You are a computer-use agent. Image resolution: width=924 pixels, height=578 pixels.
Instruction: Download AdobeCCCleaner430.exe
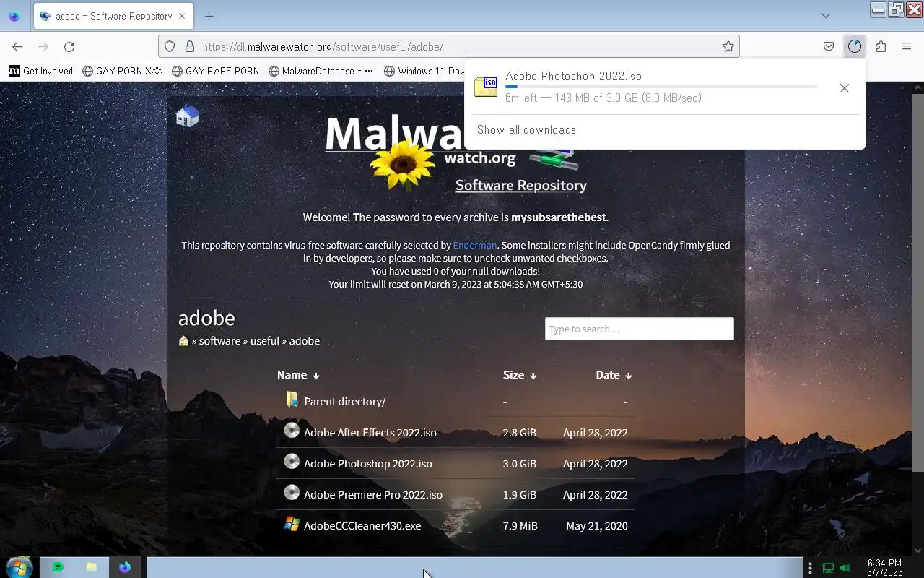click(x=362, y=526)
